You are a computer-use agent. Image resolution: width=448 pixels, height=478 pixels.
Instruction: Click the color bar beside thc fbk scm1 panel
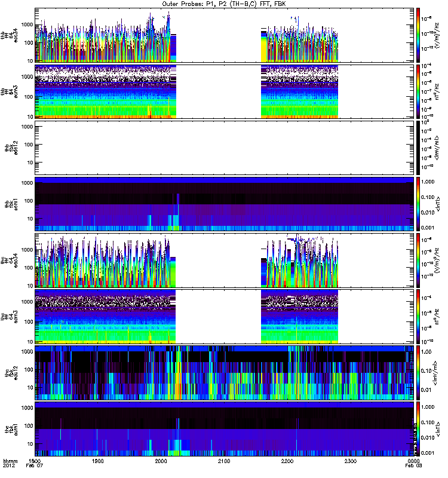(418, 429)
